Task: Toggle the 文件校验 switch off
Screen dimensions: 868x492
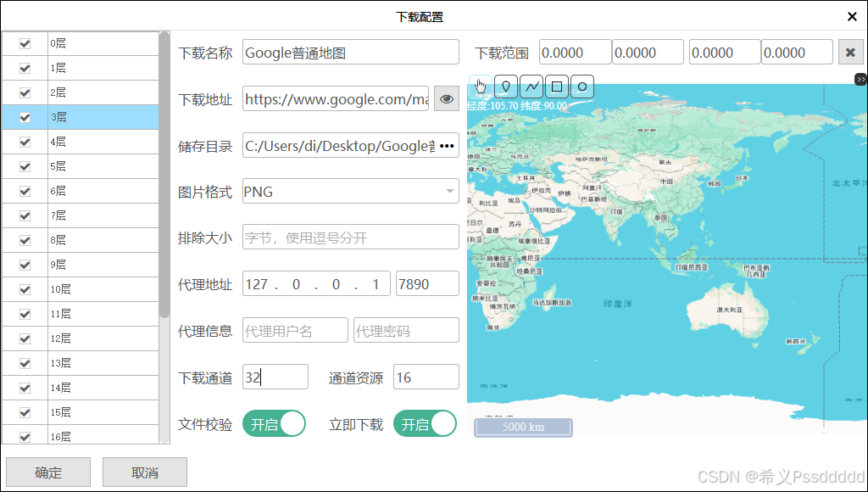Action: [x=274, y=424]
